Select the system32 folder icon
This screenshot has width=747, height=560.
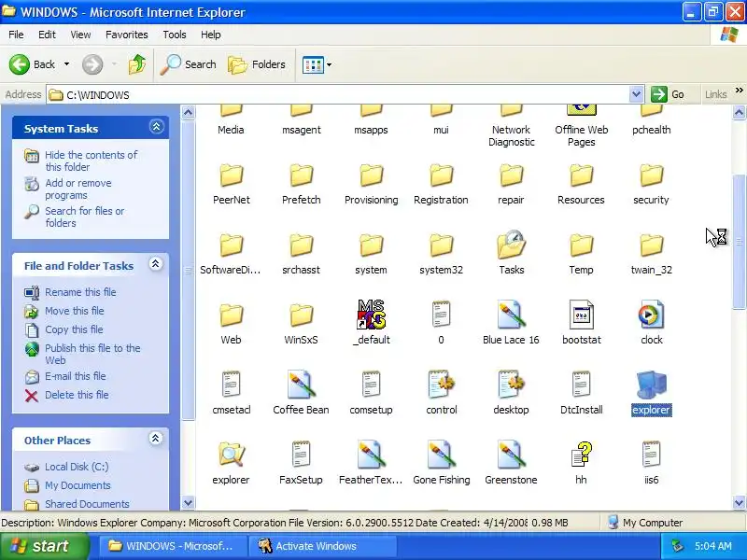441,245
